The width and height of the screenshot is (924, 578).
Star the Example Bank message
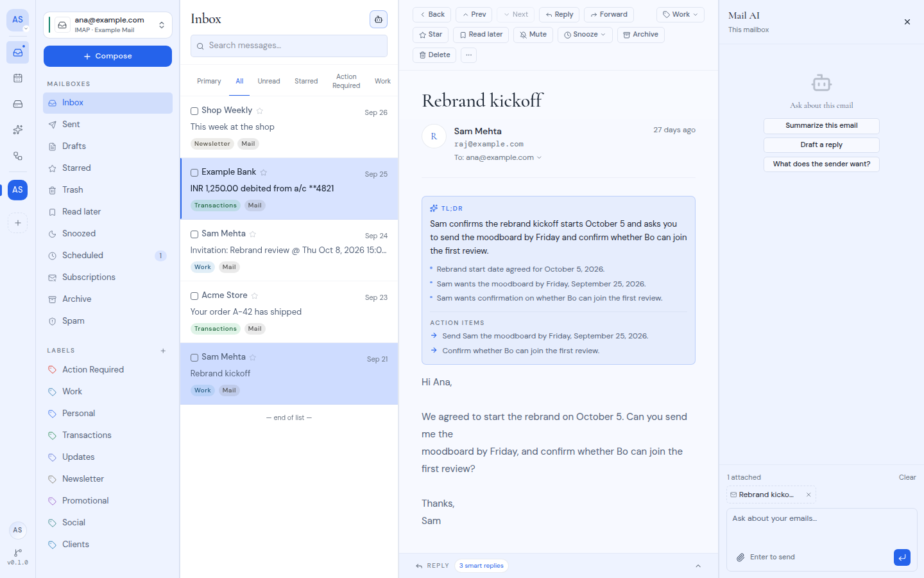264,172
